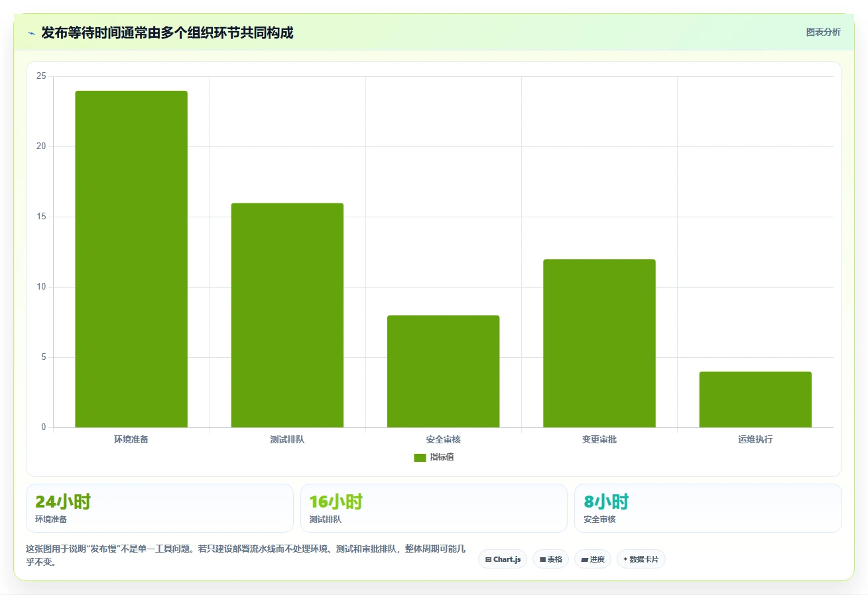Open the 24小时 环境准备 data card
This screenshot has width=868, height=595.
(x=160, y=508)
